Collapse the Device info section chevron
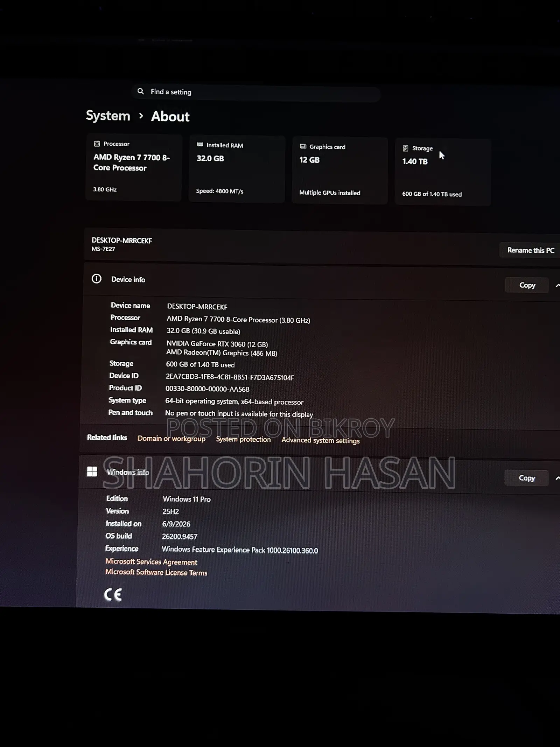560x747 pixels. 557,286
